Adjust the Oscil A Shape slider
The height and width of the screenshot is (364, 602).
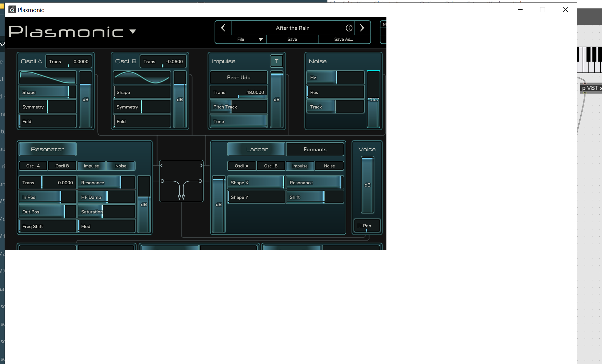click(48, 92)
